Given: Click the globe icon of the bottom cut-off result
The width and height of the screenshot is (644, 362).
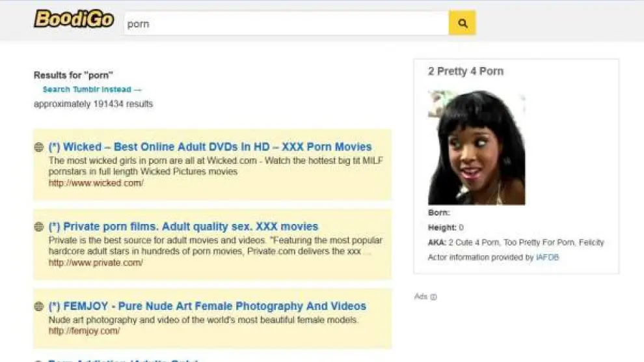Looking at the screenshot, I should pyautogui.click(x=39, y=360).
